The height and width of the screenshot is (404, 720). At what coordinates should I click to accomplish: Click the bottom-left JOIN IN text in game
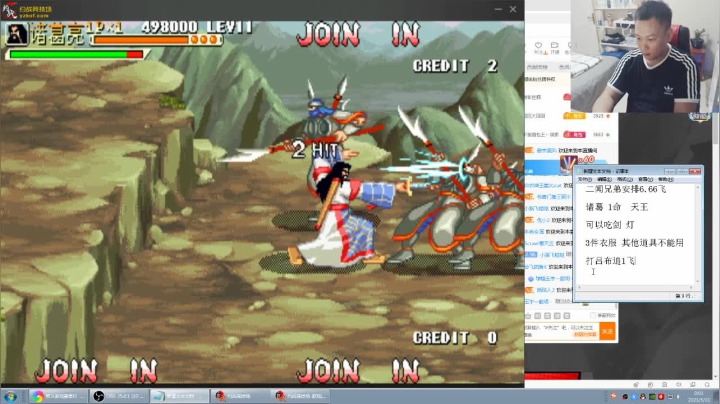pos(96,370)
